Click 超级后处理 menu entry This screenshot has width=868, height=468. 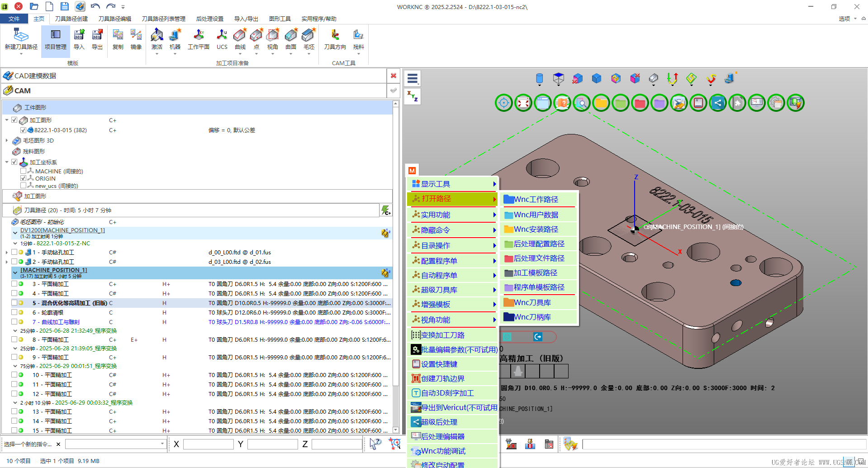[x=453, y=422]
